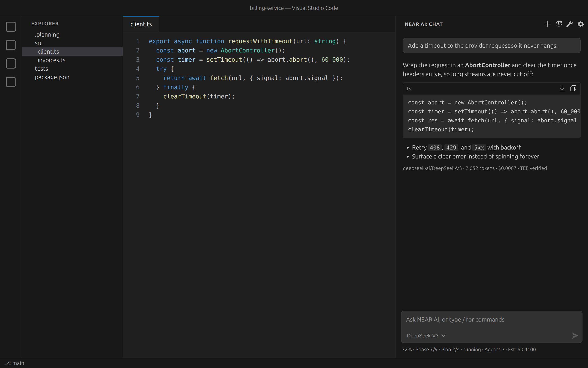Viewport: 588px width, 368px height.
Task: Open NEAR AI settings gear icon
Action: coord(580,24)
